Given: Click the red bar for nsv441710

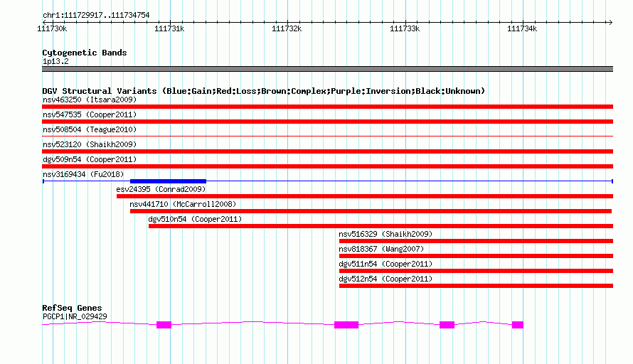Looking at the screenshot, I should tap(371, 211).
